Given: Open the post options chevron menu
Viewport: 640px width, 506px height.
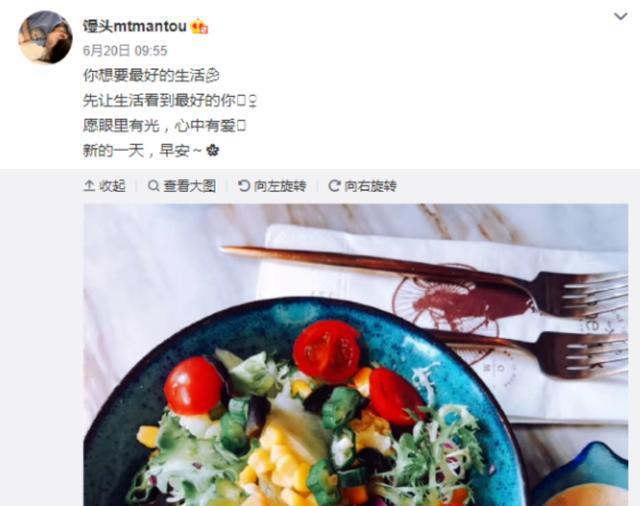Looking at the screenshot, I should pos(621,16).
